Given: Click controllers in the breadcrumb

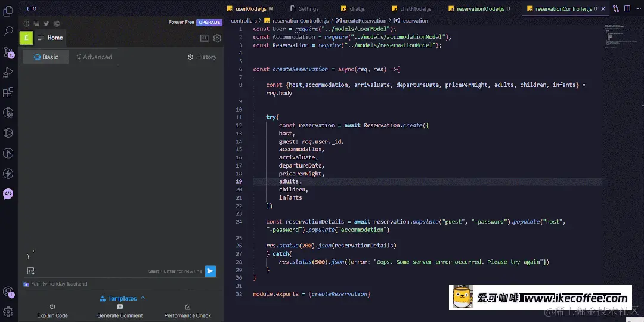Looking at the screenshot, I should click(x=244, y=20).
